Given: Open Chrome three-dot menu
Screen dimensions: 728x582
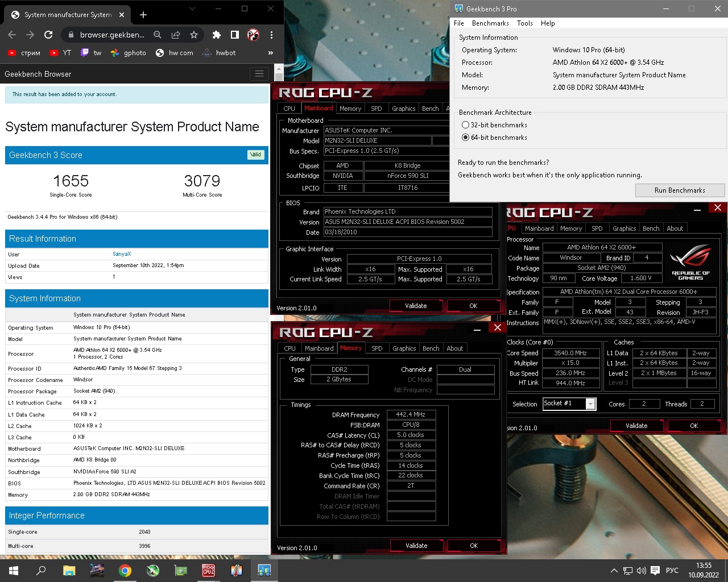Looking at the screenshot, I should tap(271, 35).
